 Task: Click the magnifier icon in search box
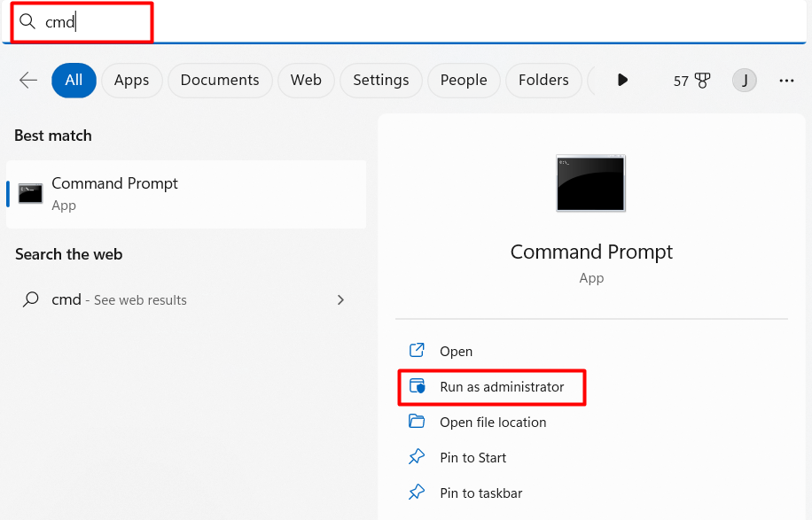[27, 22]
